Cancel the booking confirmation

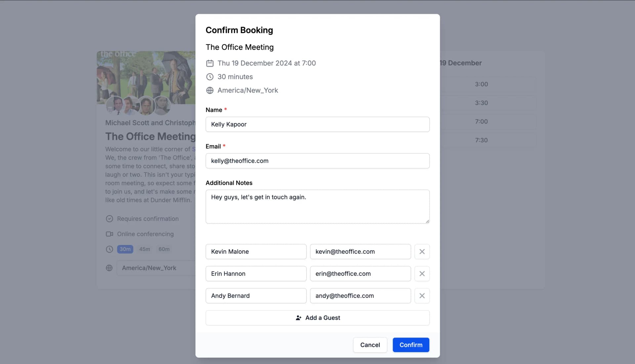370,345
